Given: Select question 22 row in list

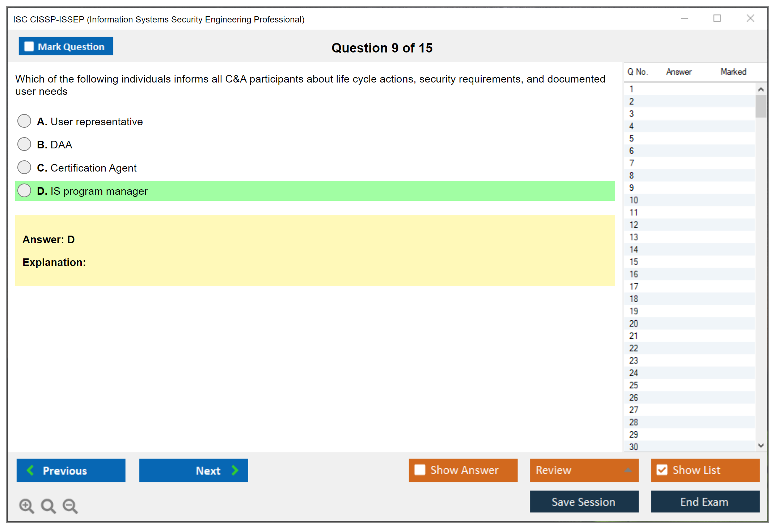Looking at the screenshot, I should coord(634,348).
